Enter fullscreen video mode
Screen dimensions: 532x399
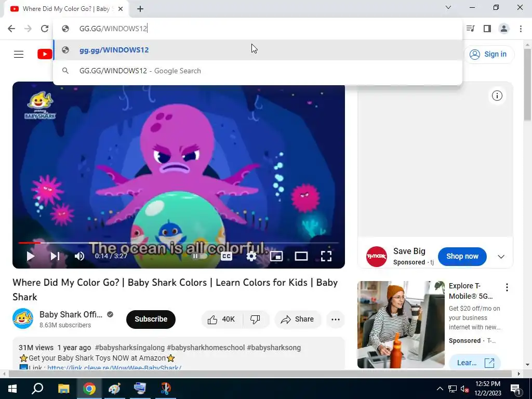click(326, 256)
